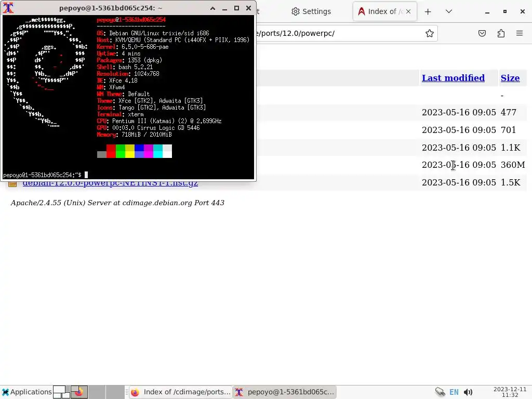The width and height of the screenshot is (532, 399).
Task: Click the xterm title 'pepoyo@1-5361bd065c254: ~'
Action: click(x=111, y=8)
